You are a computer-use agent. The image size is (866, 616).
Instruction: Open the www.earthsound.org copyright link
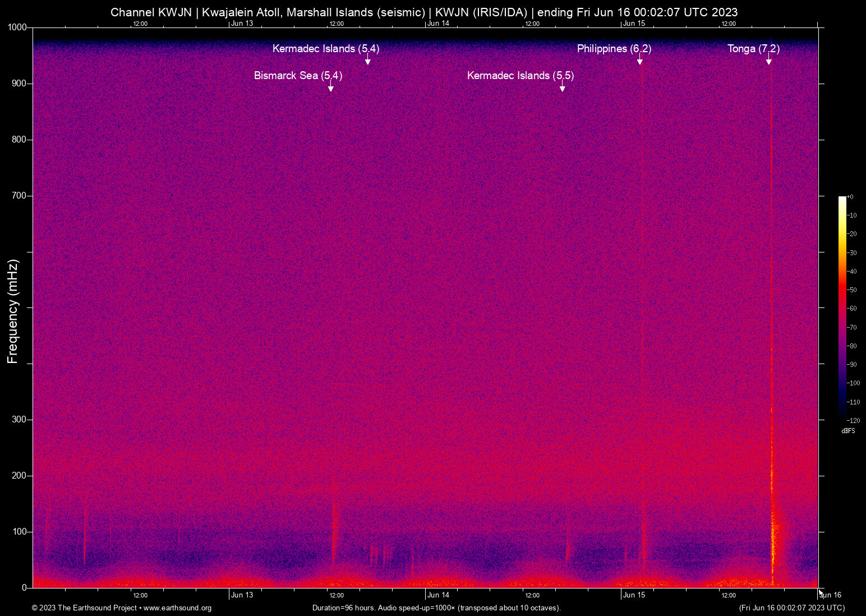(177, 608)
